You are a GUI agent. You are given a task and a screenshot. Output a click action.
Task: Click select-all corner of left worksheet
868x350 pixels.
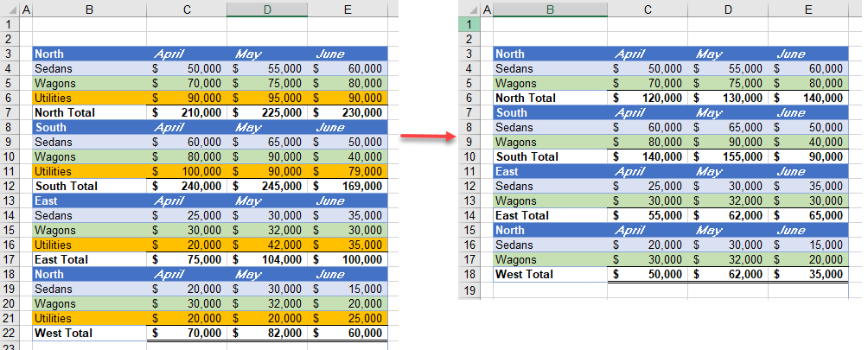pos(9,10)
